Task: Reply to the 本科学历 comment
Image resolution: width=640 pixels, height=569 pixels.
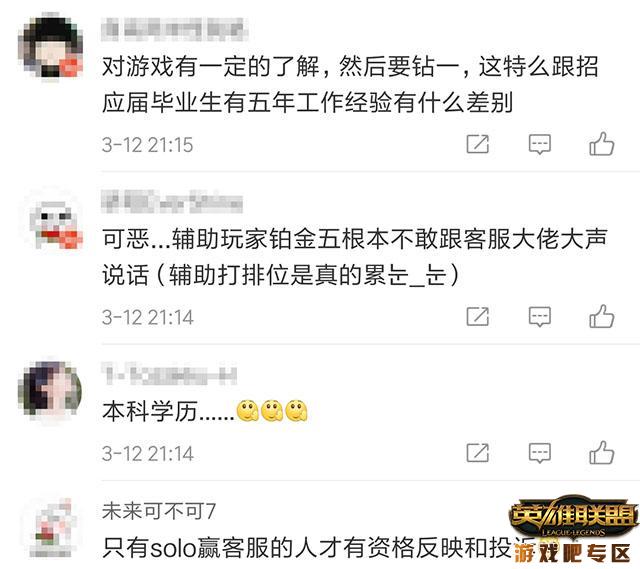Action: pos(540,453)
